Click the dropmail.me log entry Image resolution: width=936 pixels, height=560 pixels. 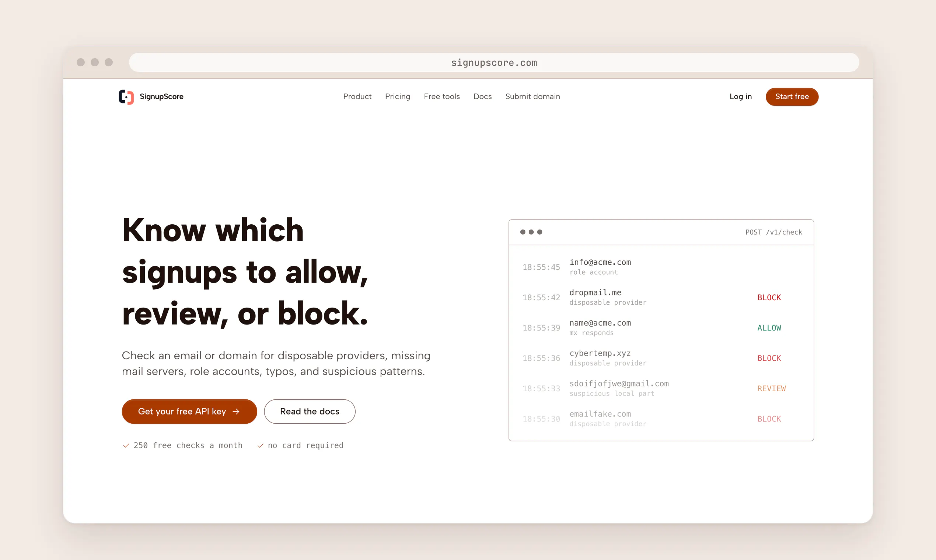tap(661, 297)
